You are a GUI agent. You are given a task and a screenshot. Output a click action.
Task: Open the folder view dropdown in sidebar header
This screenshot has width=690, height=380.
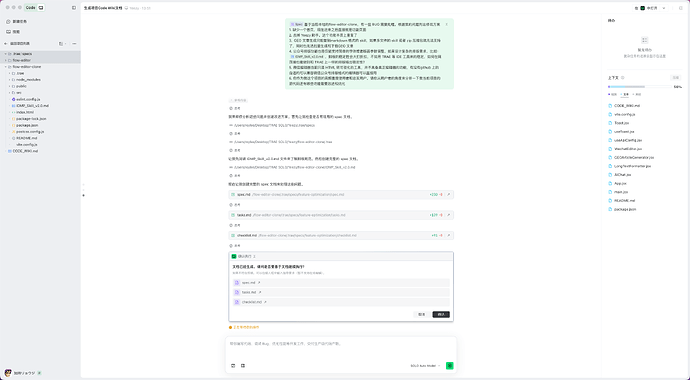pyautogui.click(x=62, y=44)
